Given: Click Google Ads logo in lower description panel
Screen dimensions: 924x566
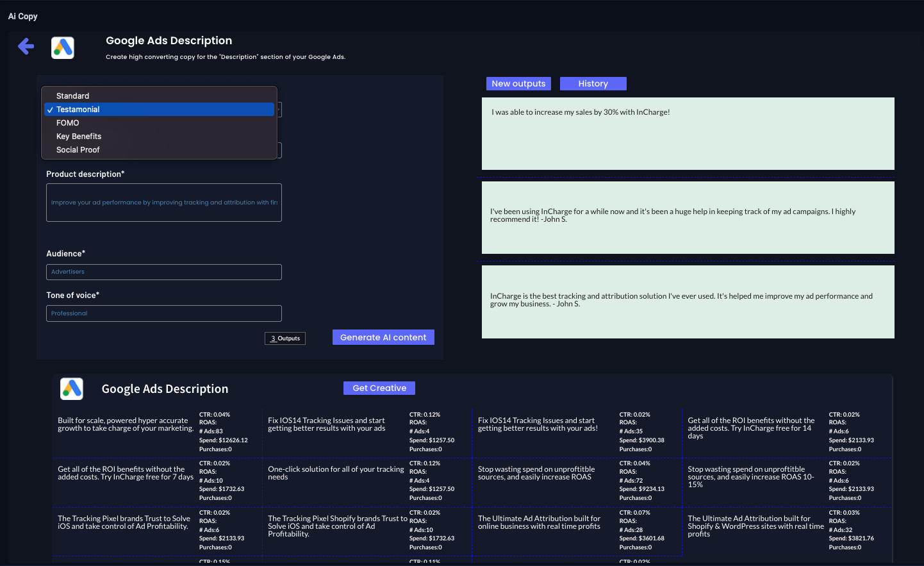Looking at the screenshot, I should click(72, 388).
